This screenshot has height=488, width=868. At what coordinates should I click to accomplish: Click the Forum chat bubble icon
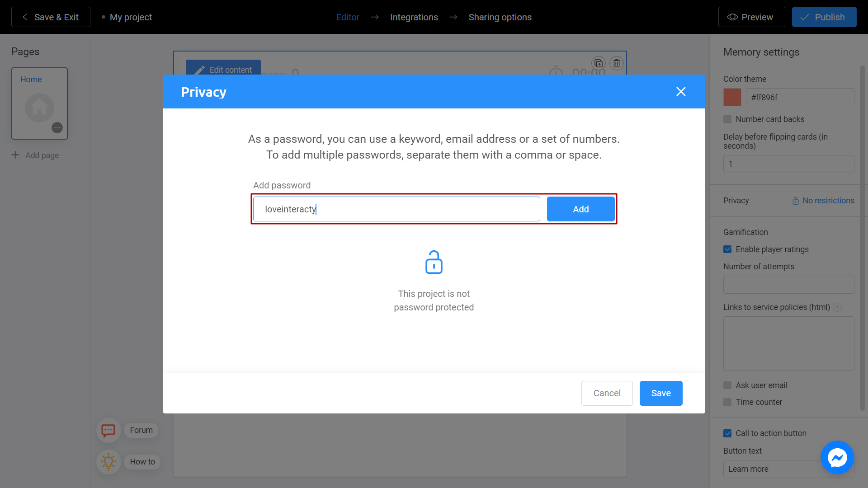(108, 430)
